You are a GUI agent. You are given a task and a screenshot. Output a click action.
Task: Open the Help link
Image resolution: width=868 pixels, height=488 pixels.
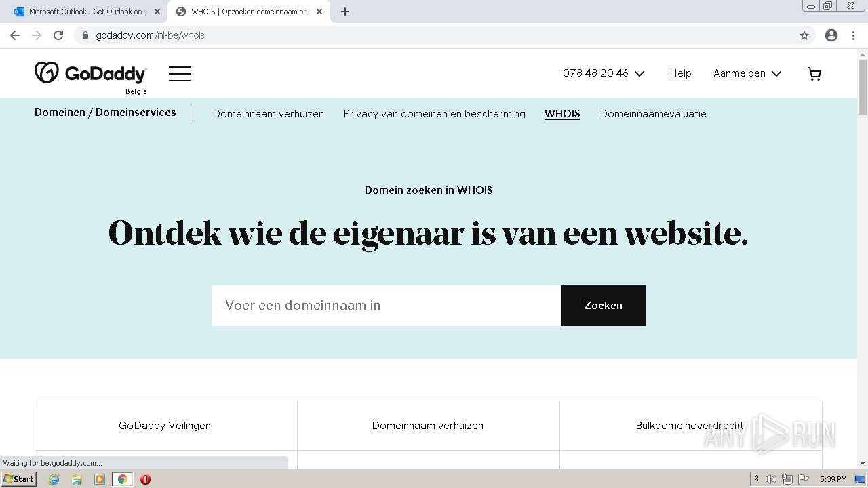(680, 73)
